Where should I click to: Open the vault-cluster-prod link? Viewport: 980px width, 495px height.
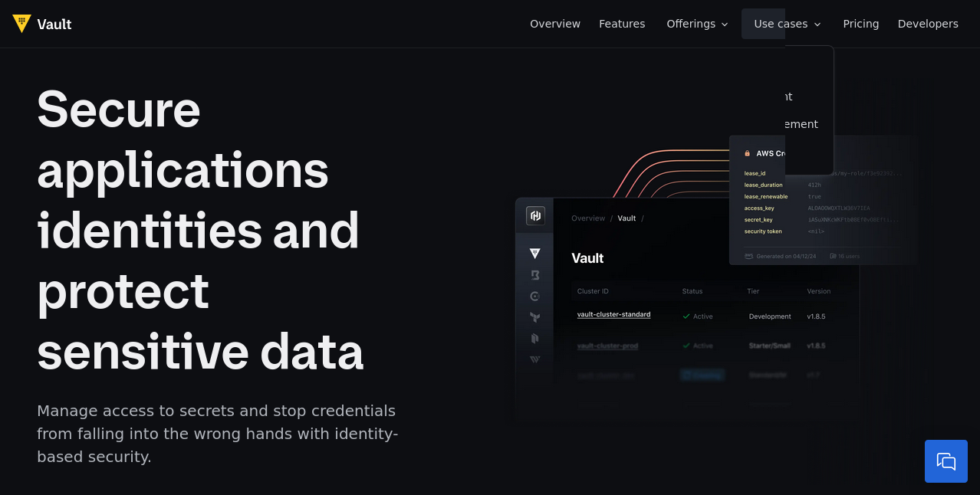pyautogui.click(x=607, y=346)
